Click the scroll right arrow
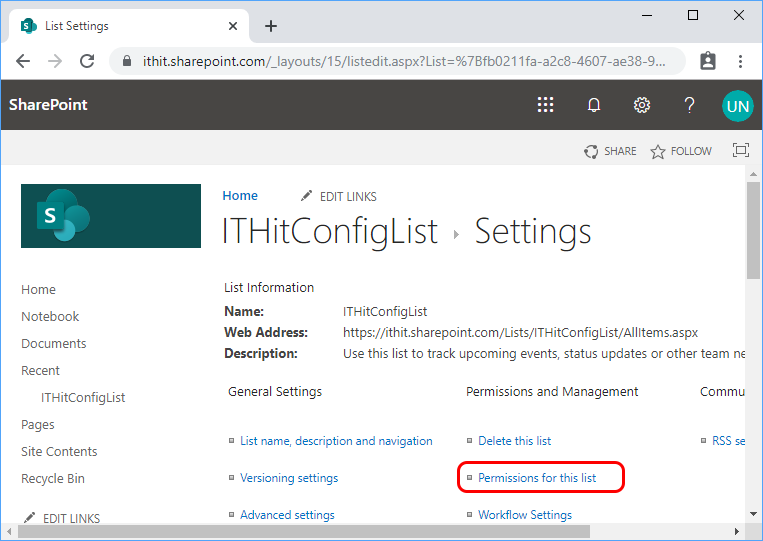Screen dimensions: 763x541 [x=737, y=531]
